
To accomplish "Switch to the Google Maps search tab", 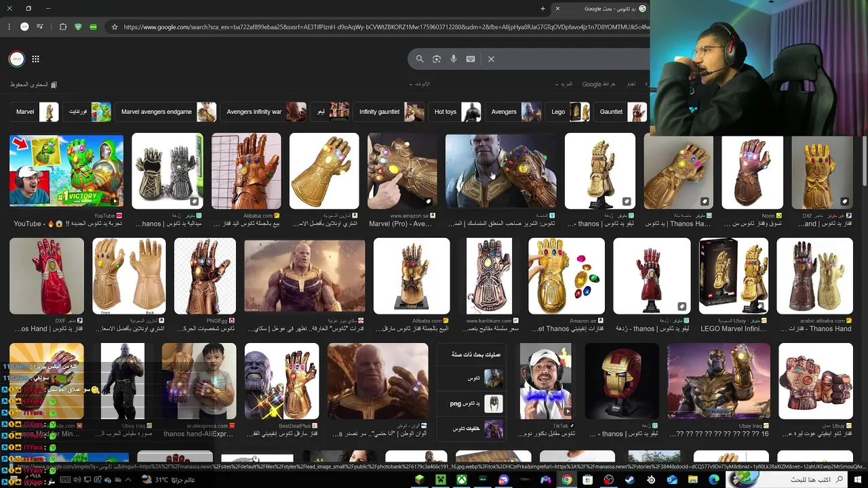I will click(599, 84).
